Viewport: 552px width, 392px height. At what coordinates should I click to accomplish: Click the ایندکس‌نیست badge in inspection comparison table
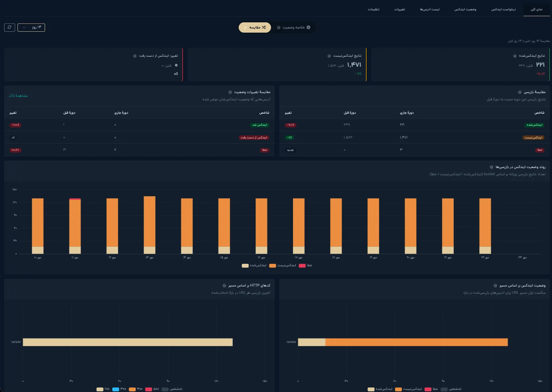click(533, 138)
